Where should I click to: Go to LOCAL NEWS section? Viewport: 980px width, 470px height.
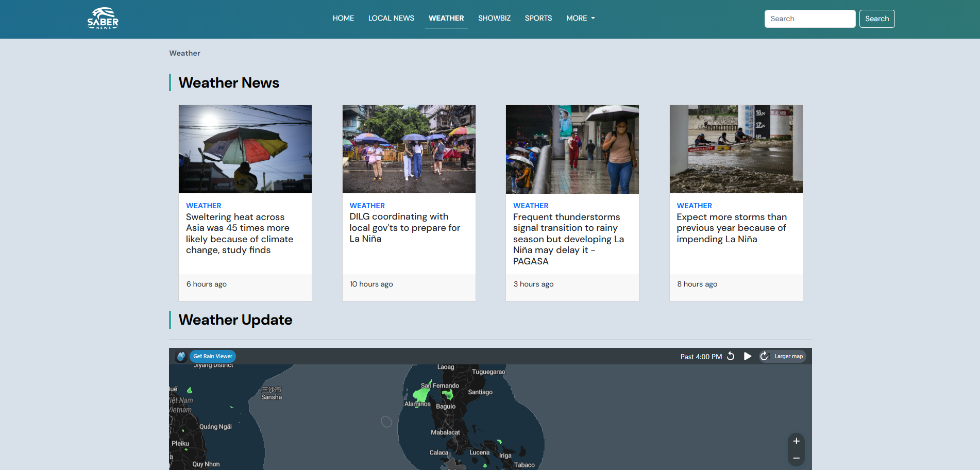click(x=391, y=18)
